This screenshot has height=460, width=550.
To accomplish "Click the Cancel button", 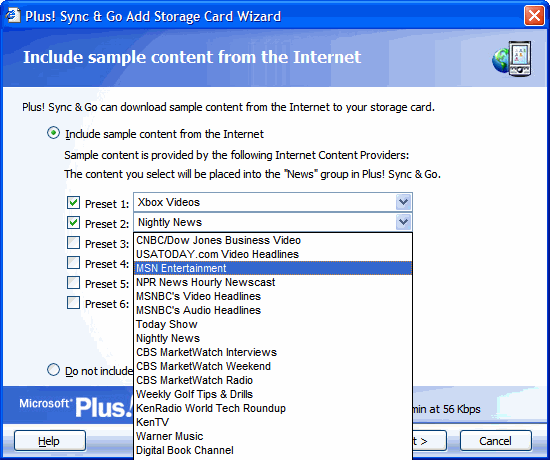I will [x=495, y=441].
